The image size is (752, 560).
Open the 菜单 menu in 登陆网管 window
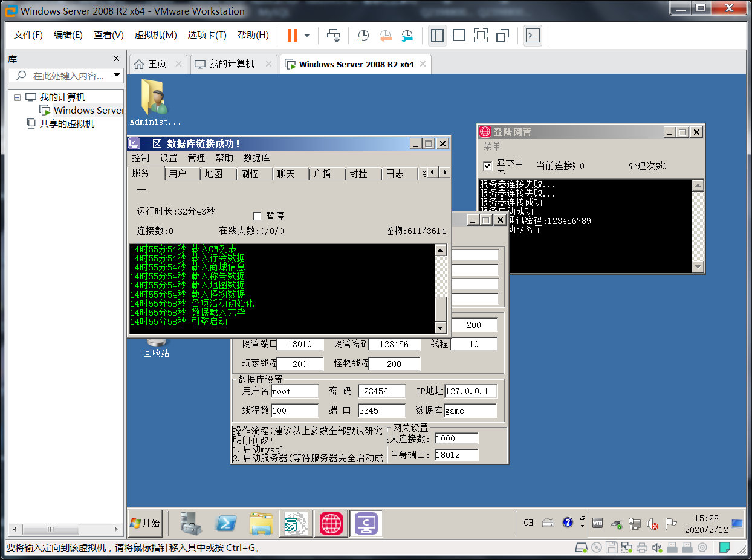click(x=492, y=146)
